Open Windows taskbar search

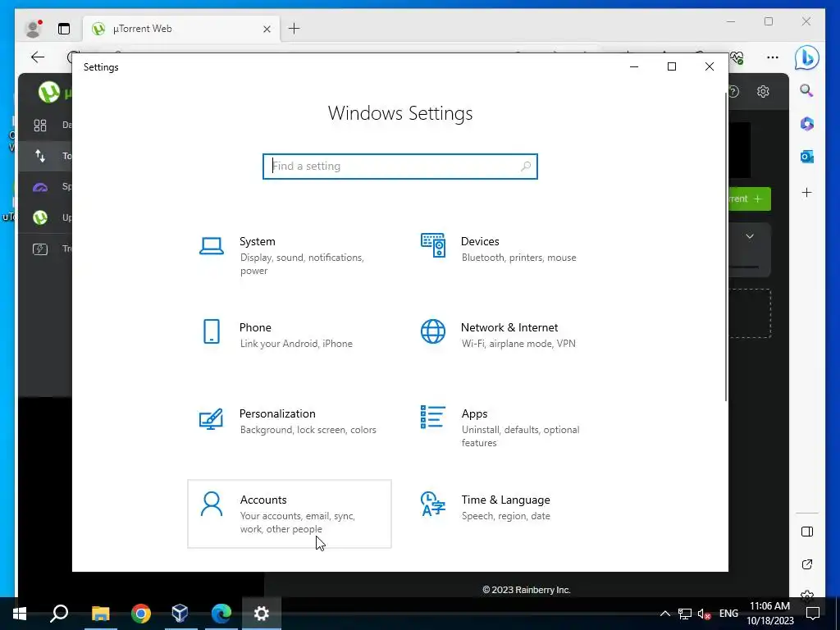point(59,614)
